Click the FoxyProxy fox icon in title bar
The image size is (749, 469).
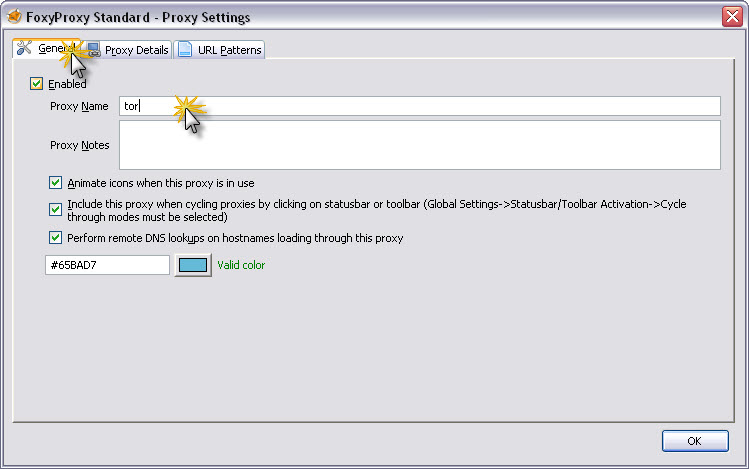14,17
